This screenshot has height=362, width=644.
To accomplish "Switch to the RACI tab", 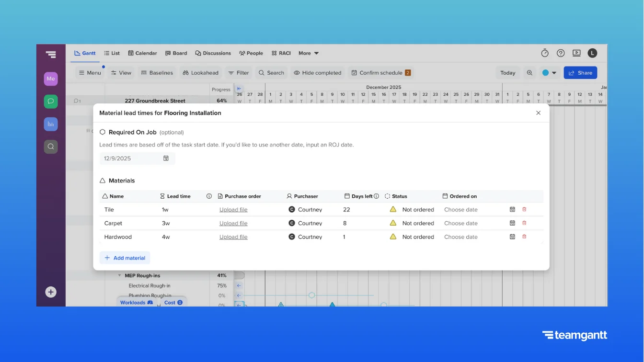I will click(x=281, y=53).
